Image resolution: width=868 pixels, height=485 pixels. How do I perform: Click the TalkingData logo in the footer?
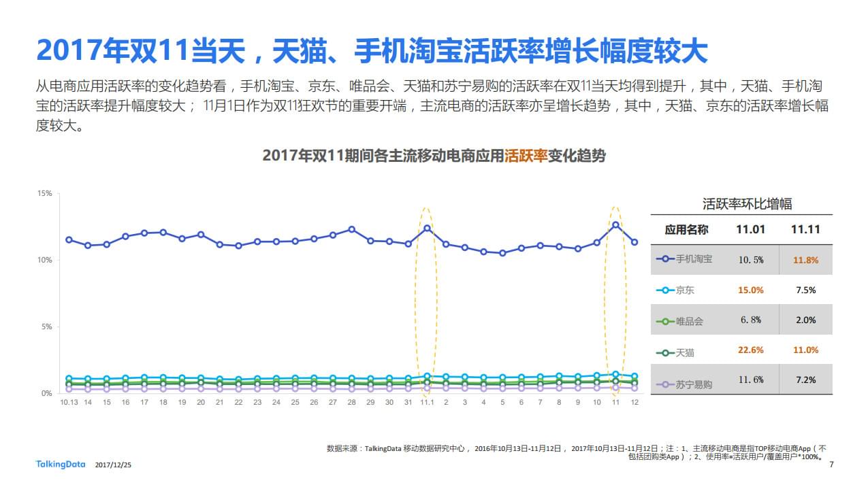pyautogui.click(x=61, y=464)
